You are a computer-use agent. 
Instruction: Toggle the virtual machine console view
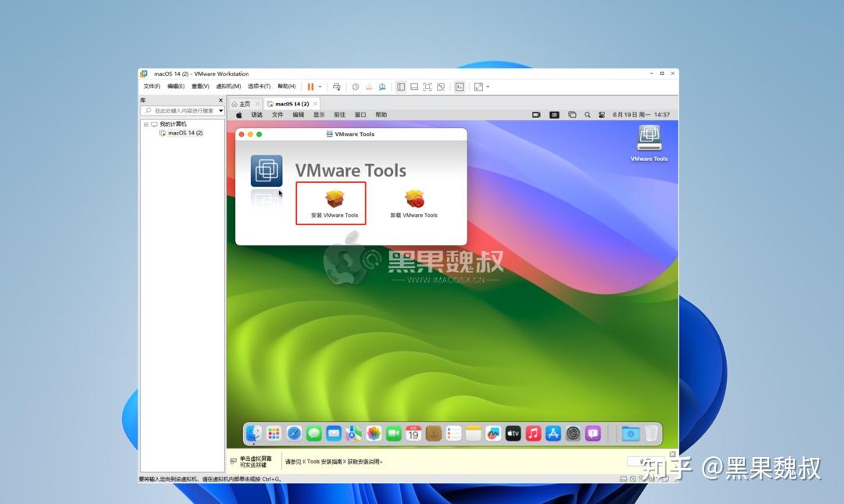pyautogui.click(x=460, y=87)
